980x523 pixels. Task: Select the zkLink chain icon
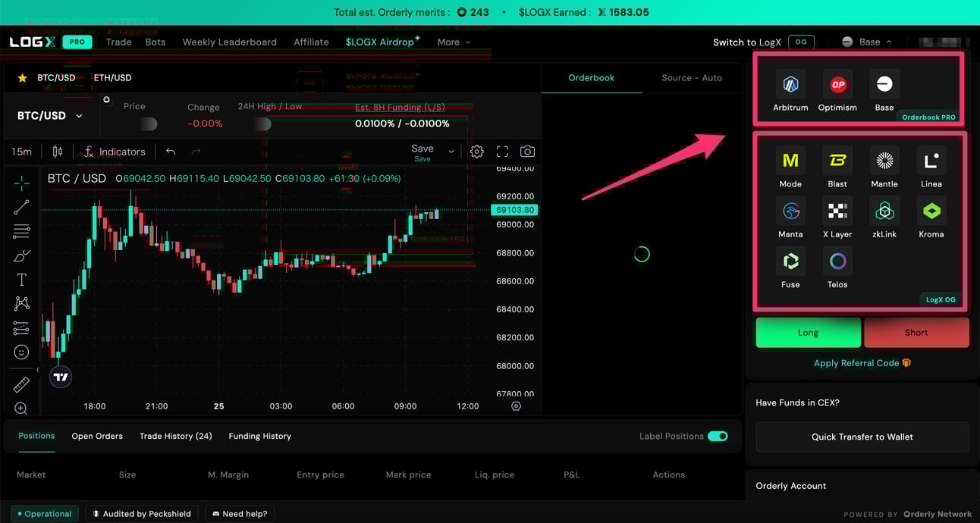(x=884, y=211)
